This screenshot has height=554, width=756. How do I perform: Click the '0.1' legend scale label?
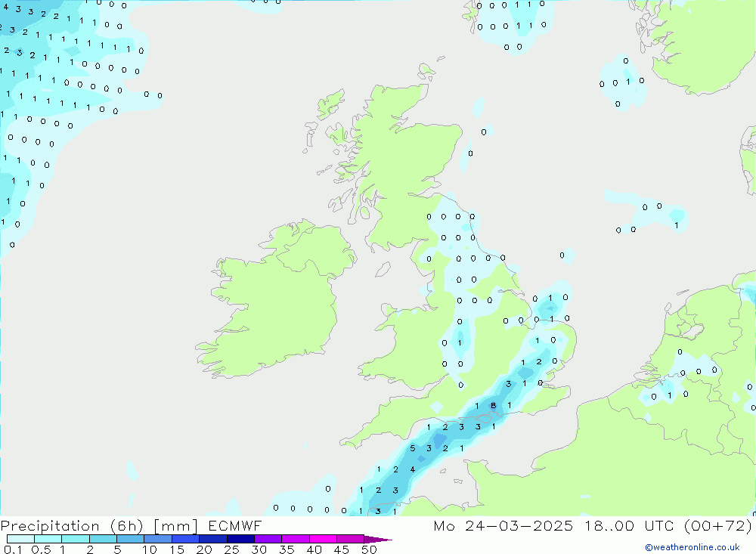click(x=13, y=549)
